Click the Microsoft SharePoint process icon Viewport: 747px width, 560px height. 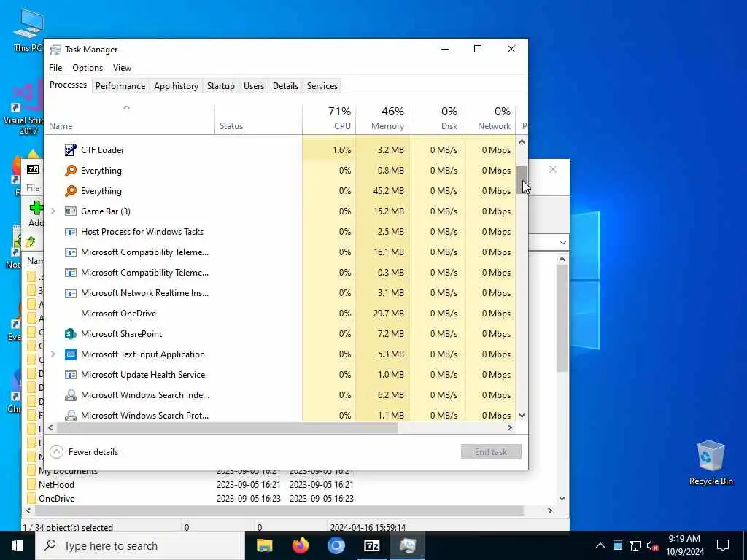point(71,334)
